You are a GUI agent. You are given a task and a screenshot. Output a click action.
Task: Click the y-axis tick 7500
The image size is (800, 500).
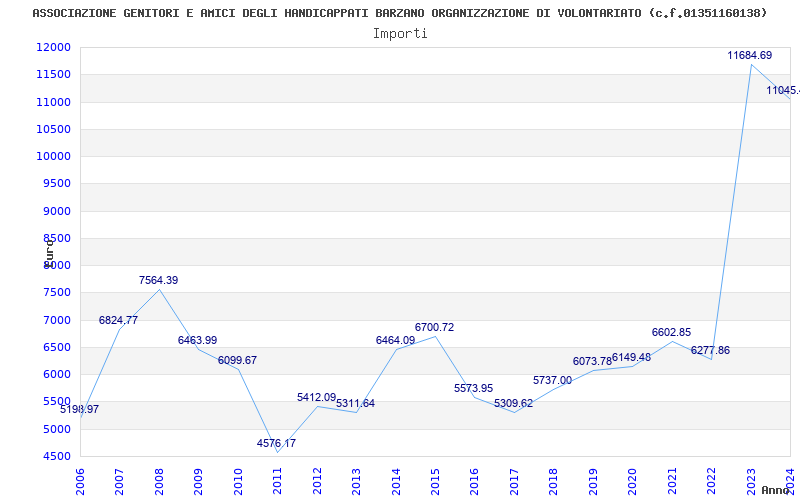pyautogui.click(x=57, y=293)
